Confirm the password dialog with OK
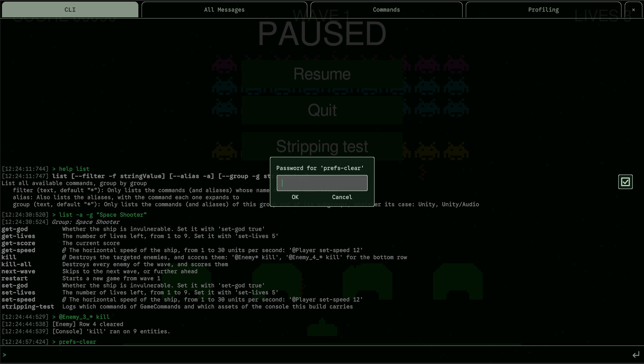644x364 pixels. coord(295,197)
